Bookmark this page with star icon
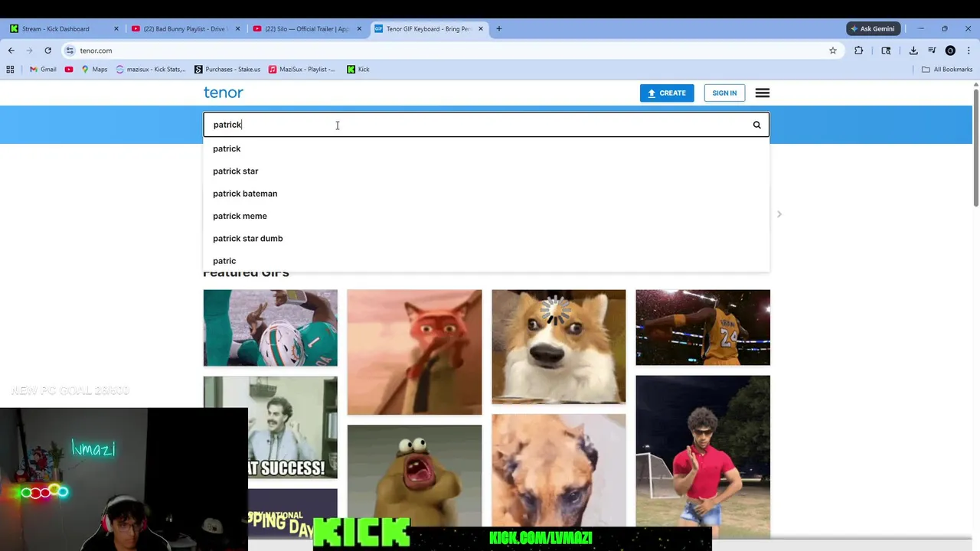Screen dimensions: 980x551 click(833, 51)
